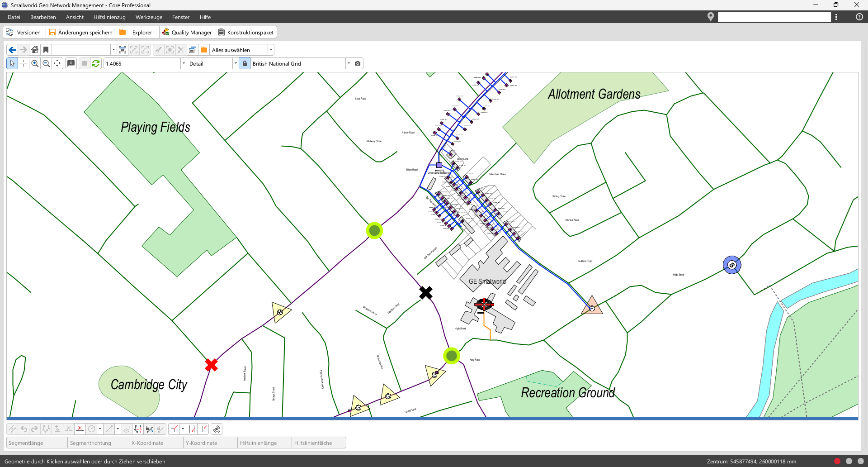The image size is (868, 467).
Task: Click the Konstruktionspaket button
Action: coord(246,32)
